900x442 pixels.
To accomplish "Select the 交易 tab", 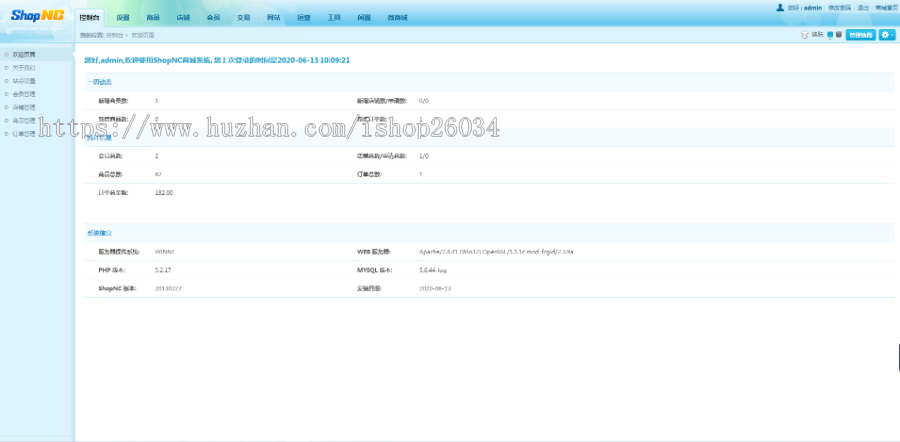I will click(x=243, y=18).
